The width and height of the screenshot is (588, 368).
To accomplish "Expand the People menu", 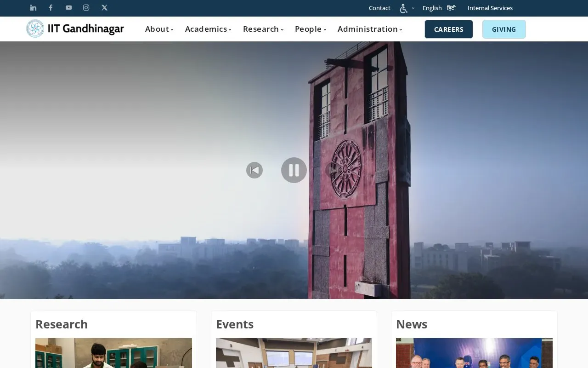I will tap(311, 29).
